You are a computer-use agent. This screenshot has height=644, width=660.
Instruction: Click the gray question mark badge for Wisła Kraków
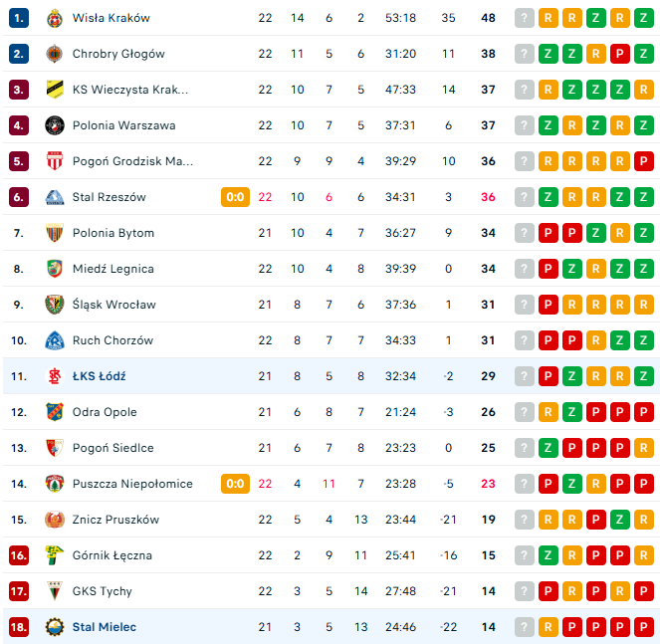pos(524,18)
